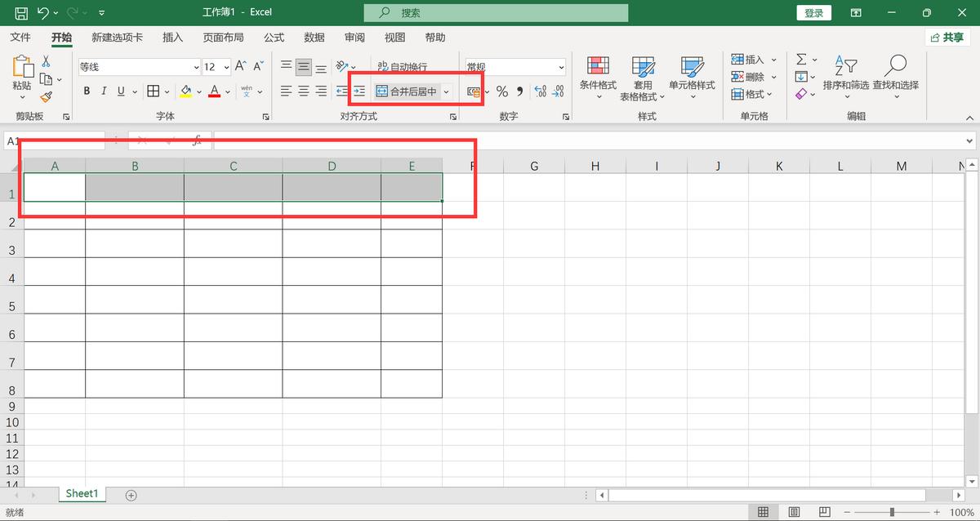Expand the 合并后居中 dropdown arrow

click(x=446, y=91)
